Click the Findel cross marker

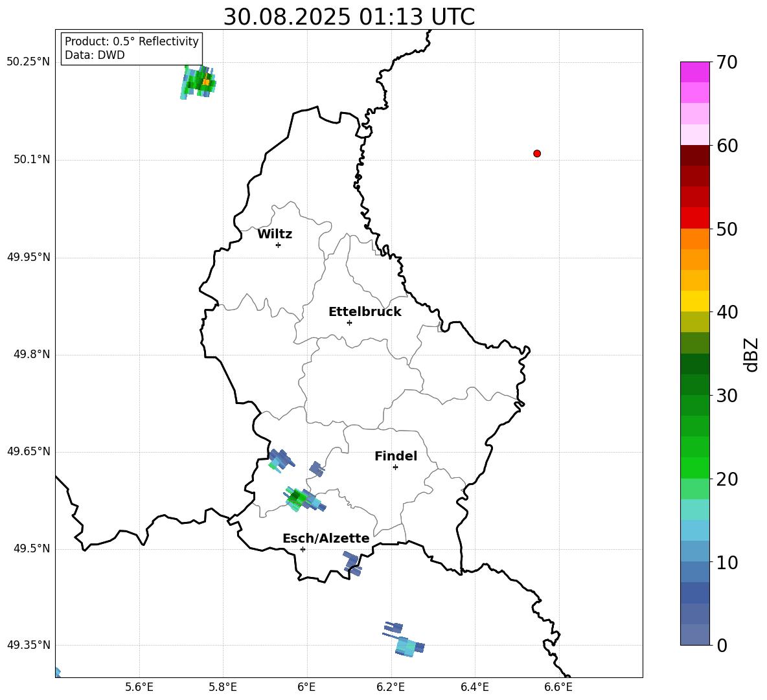pyautogui.click(x=395, y=468)
